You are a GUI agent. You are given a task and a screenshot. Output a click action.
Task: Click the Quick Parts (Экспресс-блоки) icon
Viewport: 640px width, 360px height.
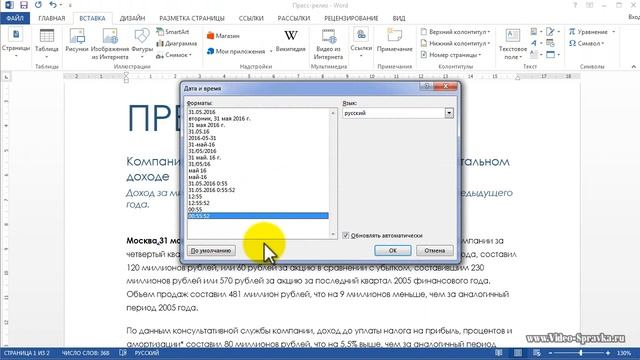535,32
